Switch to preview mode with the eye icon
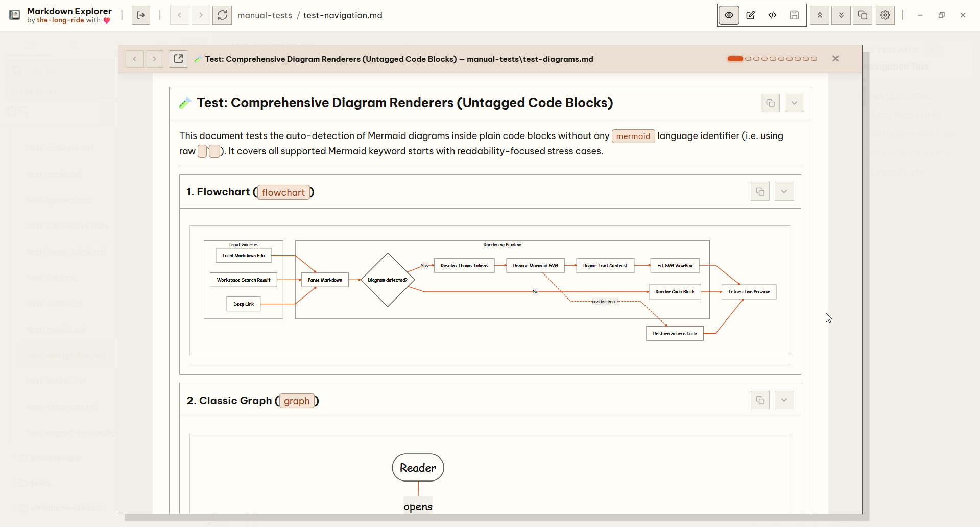The height and width of the screenshot is (527, 980). pos(729,15)
